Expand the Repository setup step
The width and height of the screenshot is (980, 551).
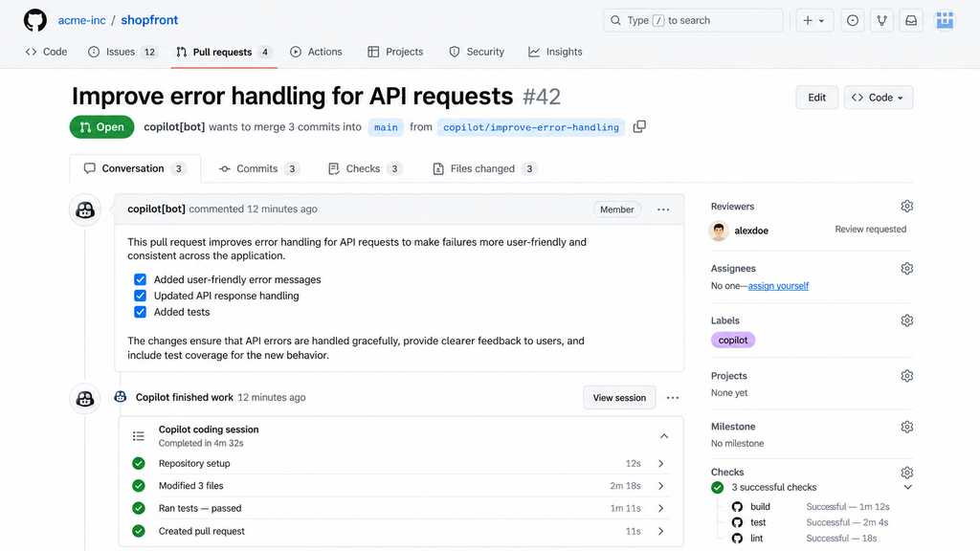(x=660, y=464)
